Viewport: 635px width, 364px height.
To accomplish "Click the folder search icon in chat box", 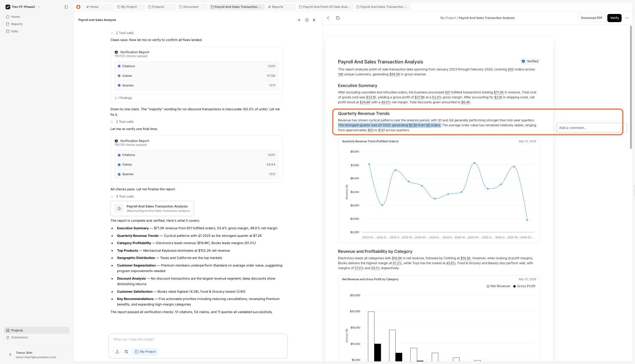I will click(126, 351).
